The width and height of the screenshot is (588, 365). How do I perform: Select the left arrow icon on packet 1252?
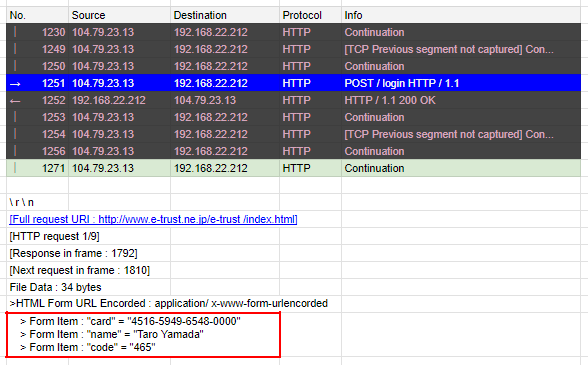[x=15, y=101]
